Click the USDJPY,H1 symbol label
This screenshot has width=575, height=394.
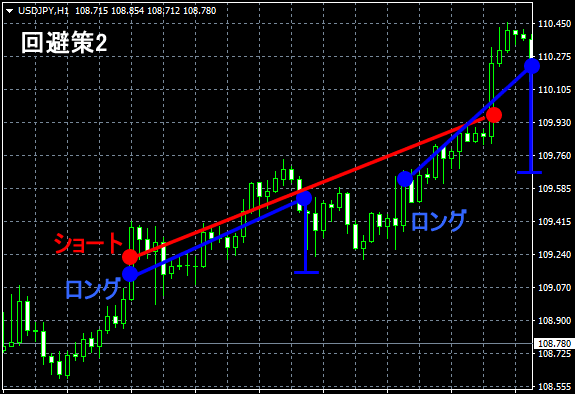[x=43, y=11]
